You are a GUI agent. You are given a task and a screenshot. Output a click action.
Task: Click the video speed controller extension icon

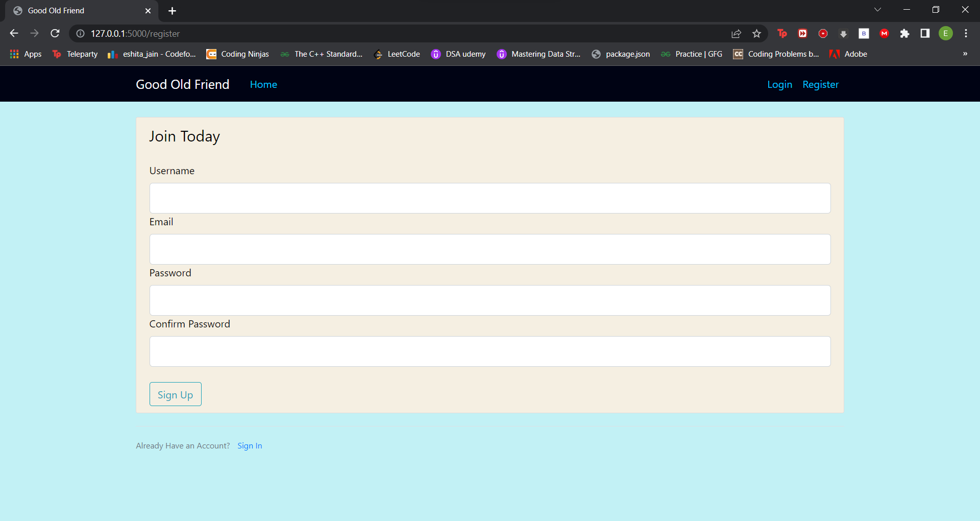click(x=803, y=33)
